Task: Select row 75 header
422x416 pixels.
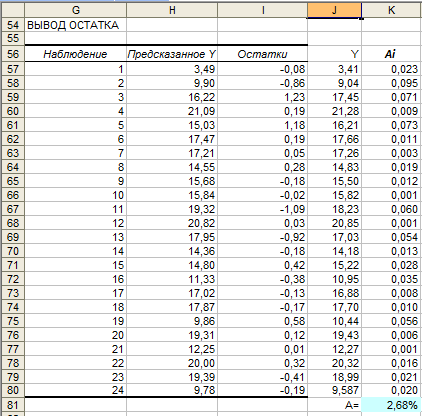Action: [13, 321]
